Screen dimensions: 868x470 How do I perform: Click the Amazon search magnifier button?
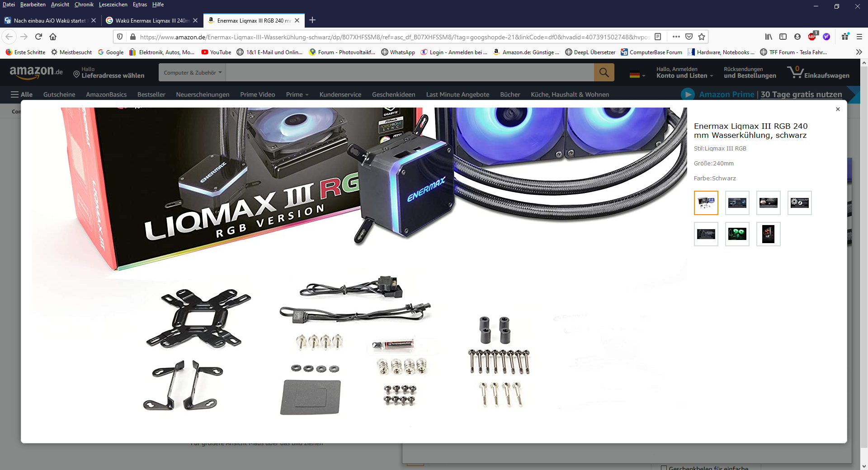pyautogui.click(x=604, y=72)
